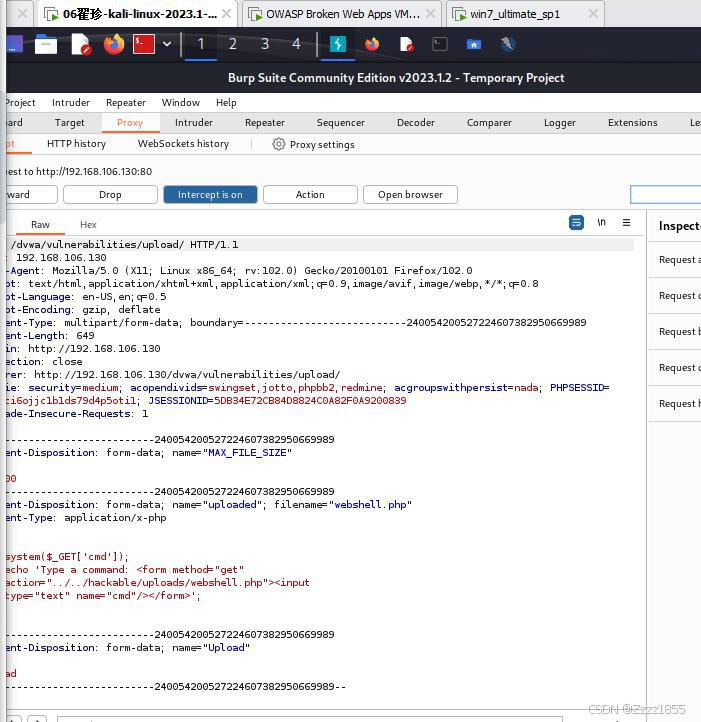This screenshot has height=722, width=701.
Task: Open the Sequencer tab
Action: coord(340,122)
